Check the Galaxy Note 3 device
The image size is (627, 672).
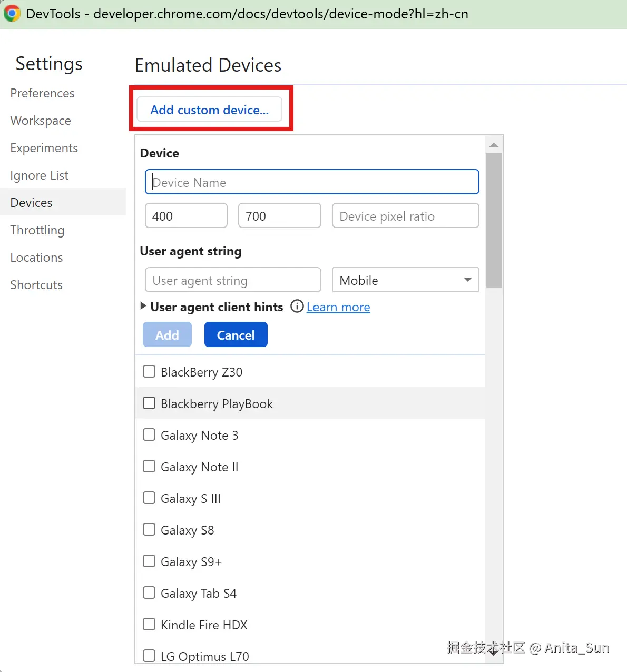(x=150, y=435)
